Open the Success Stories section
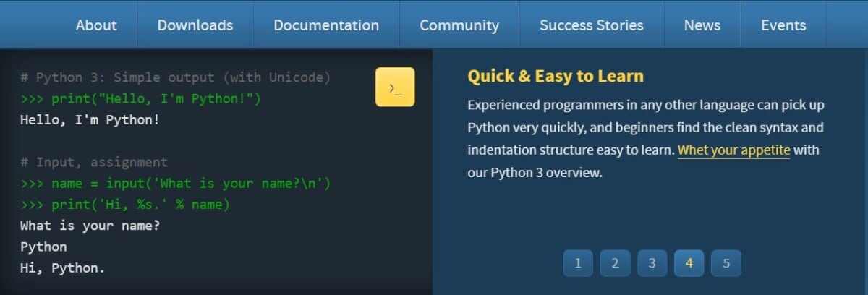The width and height of the screenshot is (868, 295). click(591, 25)
